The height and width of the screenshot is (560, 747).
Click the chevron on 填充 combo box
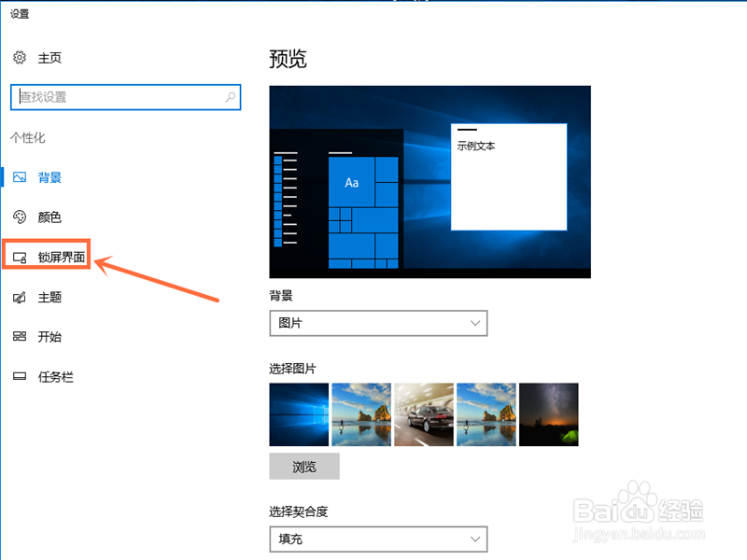coord(475,539)
